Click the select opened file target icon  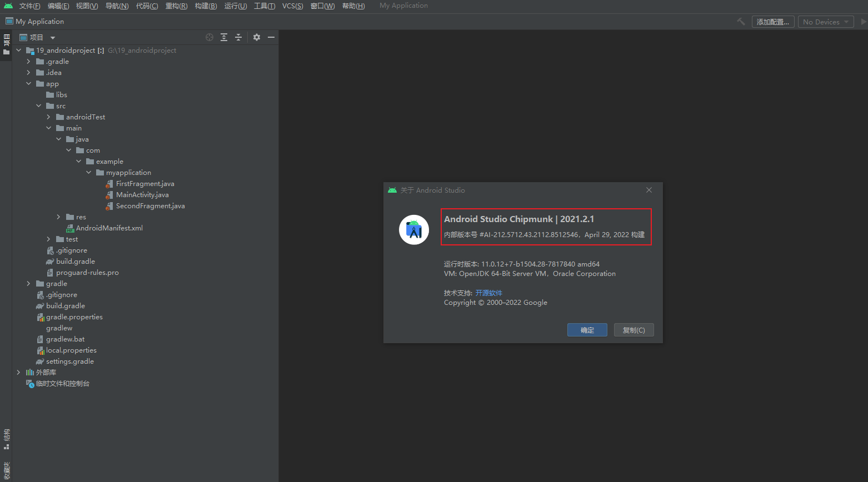coord(209,37)
